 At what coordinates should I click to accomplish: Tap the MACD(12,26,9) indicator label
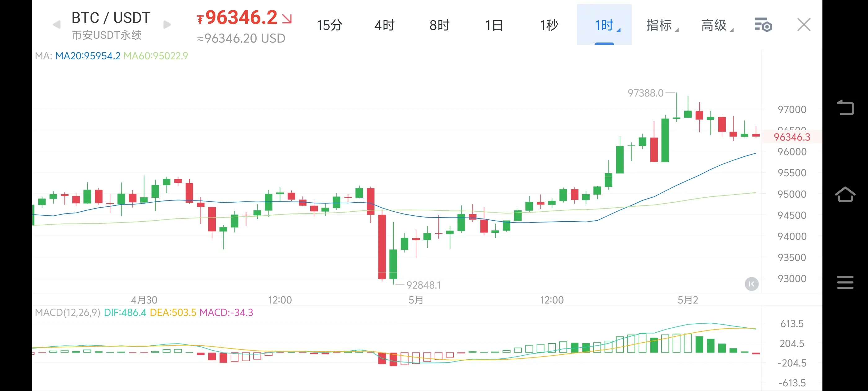pos(67,312)
